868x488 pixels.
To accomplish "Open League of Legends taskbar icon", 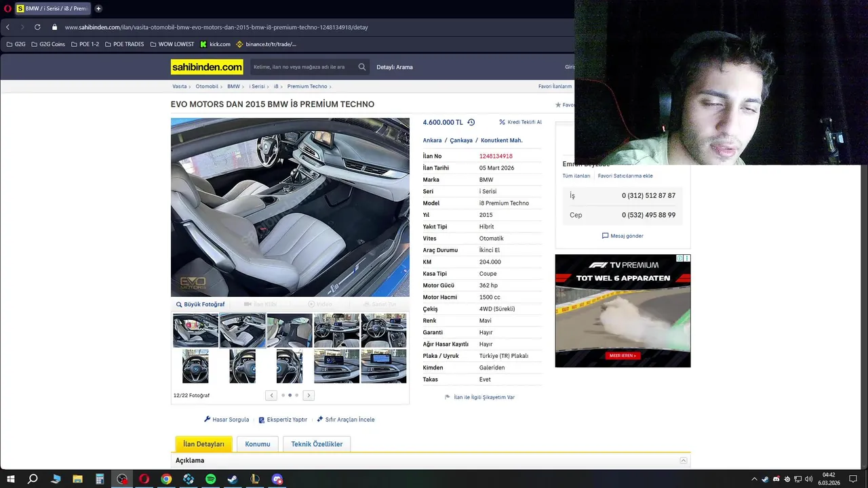I will point(255,479).
